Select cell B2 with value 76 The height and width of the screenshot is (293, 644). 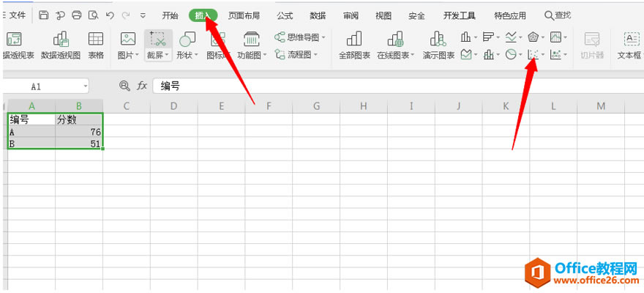79,132
